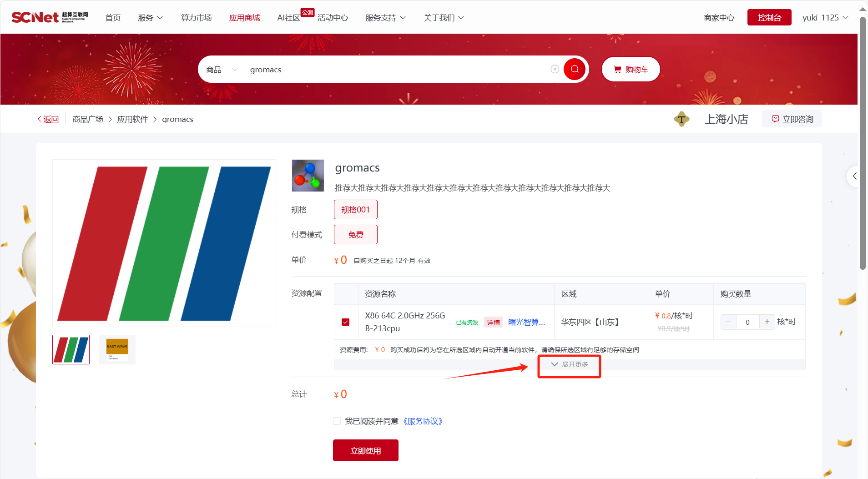868x479 pixels.
Task: Open the yuki_1125 user account dropdown
Action: [x=825, y=18]
